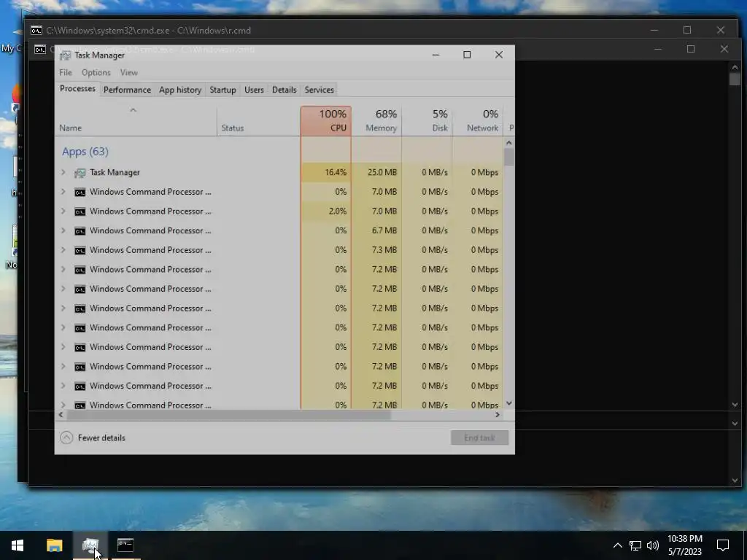Click the Command Prompt taskbar icon
The width and height of the screenshot is (747, 560).
[125, 545]
